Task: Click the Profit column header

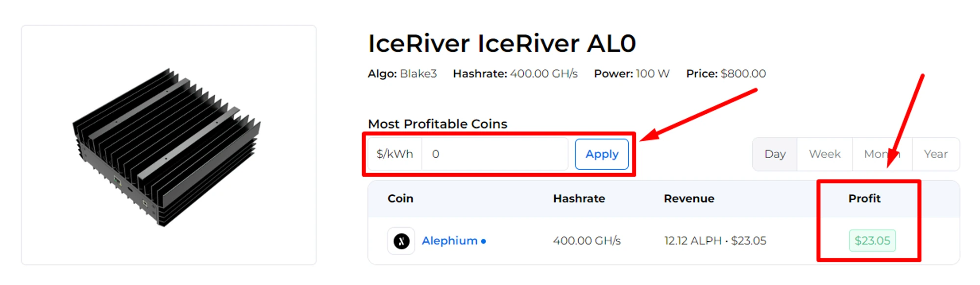Action: tap(864, 199)
